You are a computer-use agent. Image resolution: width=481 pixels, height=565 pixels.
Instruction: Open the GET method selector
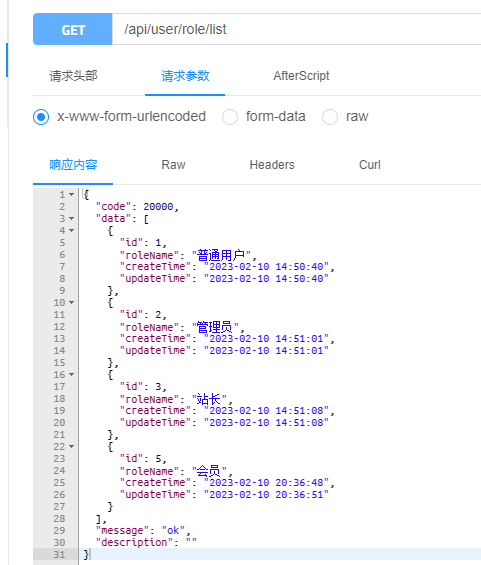coord(73,29)
